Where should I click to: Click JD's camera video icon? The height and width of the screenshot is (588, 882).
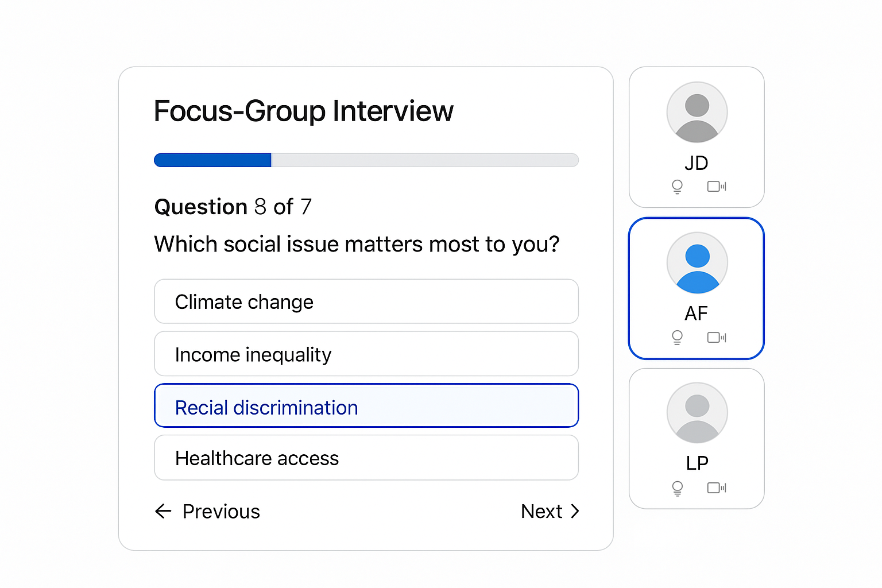[717, 186]
